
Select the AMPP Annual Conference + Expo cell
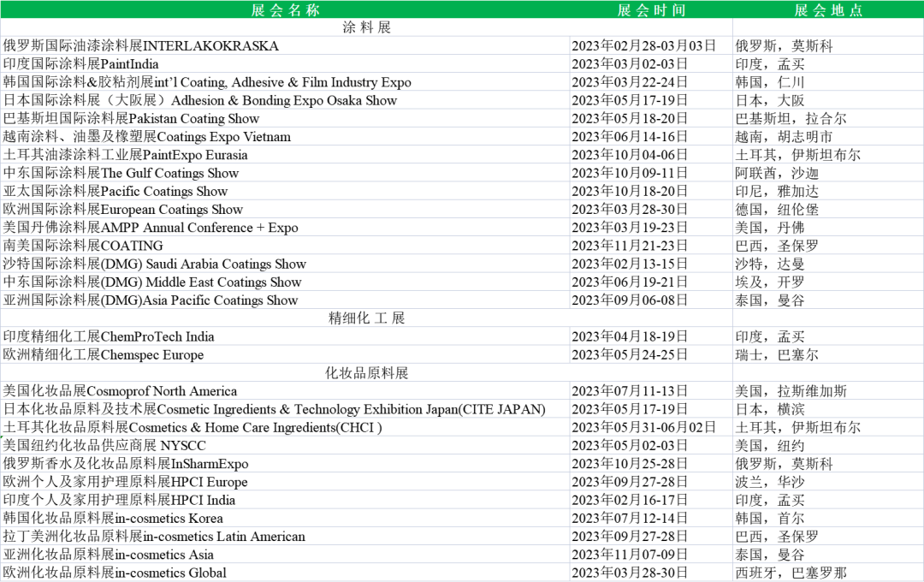285,227
